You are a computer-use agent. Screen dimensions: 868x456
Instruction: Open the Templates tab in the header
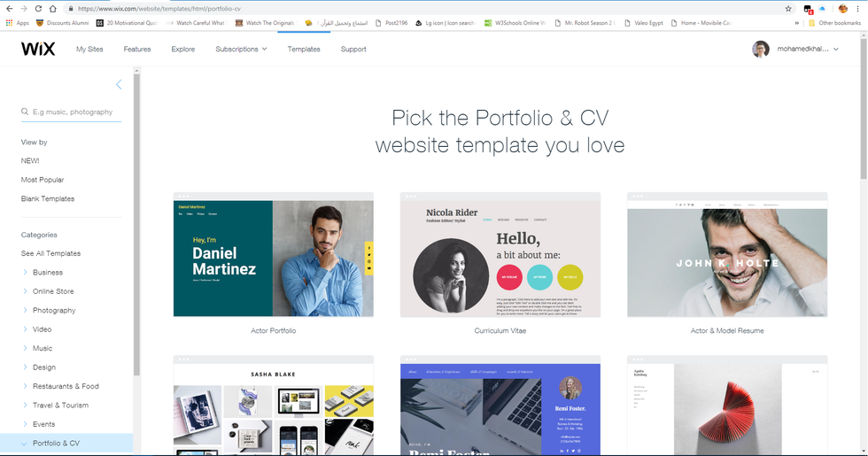tap(303, 49)
